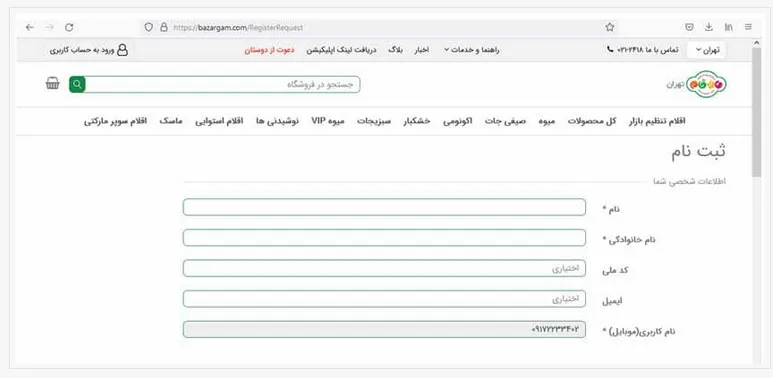The image size is (773, 378).
Task: Open the سبزیجات category
Action: 374,121
